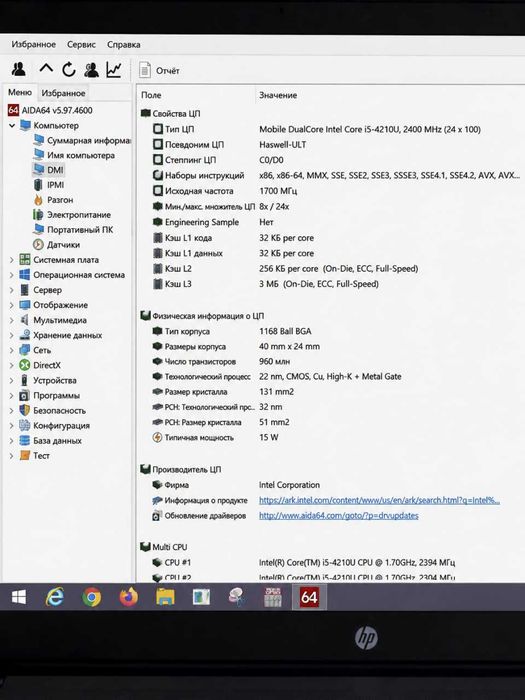This screenshot has width=525, height=700.
Task: Select Суммарная информация item
Action: 83,140
